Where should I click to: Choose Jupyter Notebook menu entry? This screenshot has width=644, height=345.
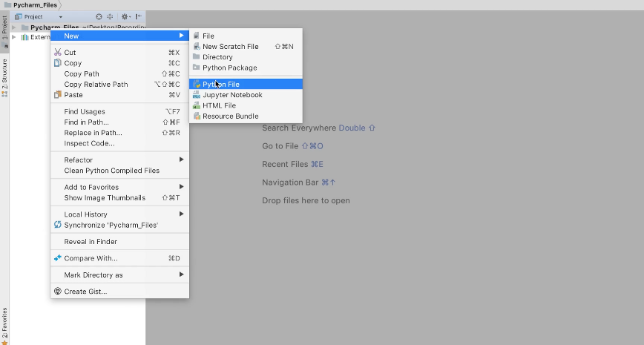(246, 95)
